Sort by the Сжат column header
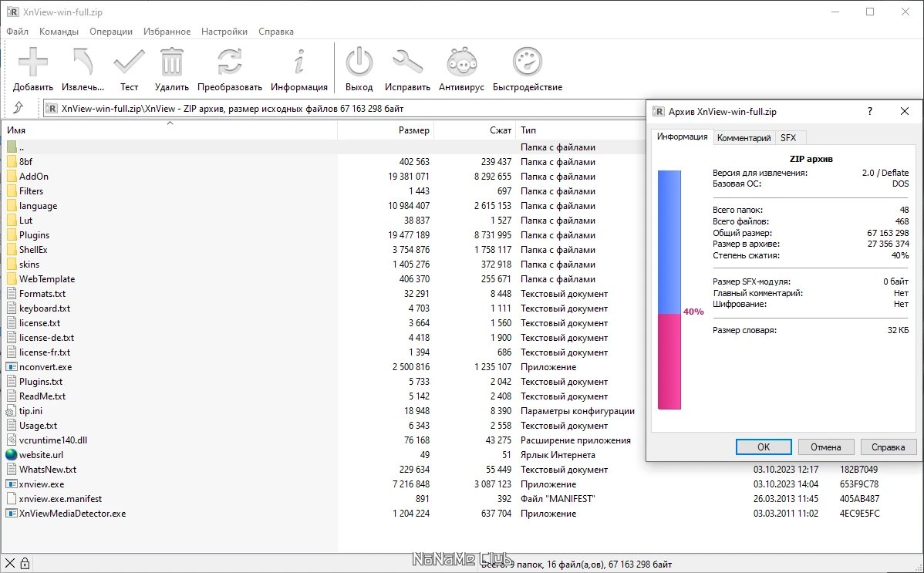The width and height of the screenshot is (924, 573). 475,130
